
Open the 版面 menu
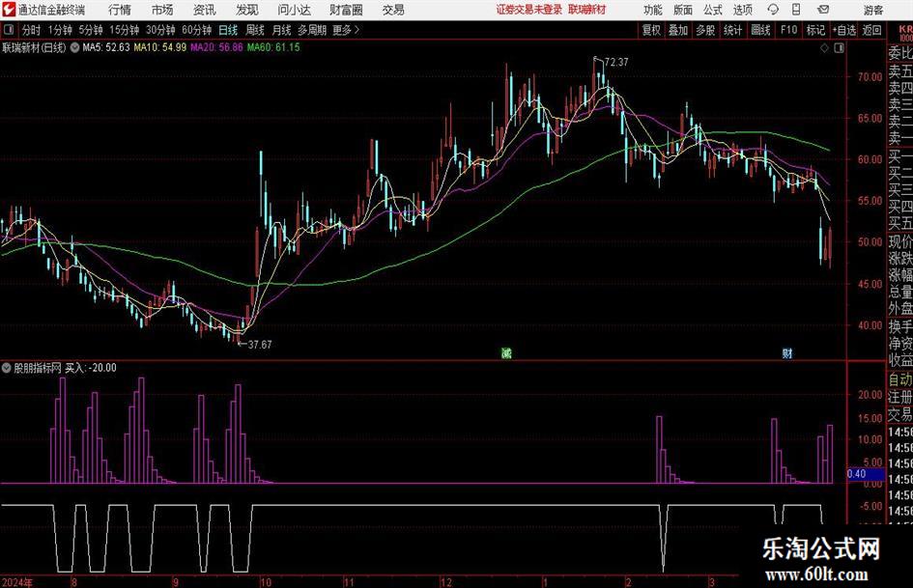click(x=682, y=10)
